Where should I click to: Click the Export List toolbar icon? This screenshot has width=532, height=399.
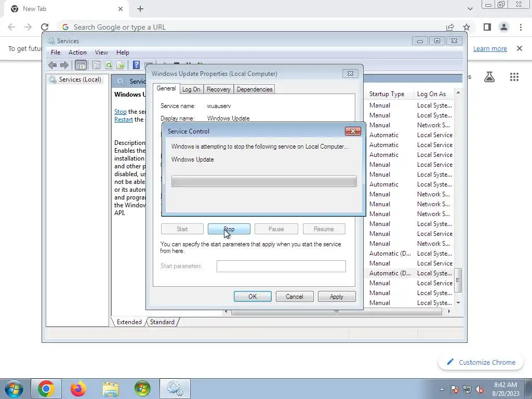pyautogui.click(x=121, y=65)
